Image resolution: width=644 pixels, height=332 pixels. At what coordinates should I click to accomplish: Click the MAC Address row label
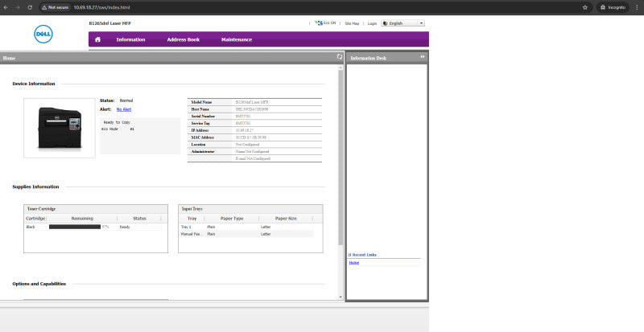(x=203, y=137)
